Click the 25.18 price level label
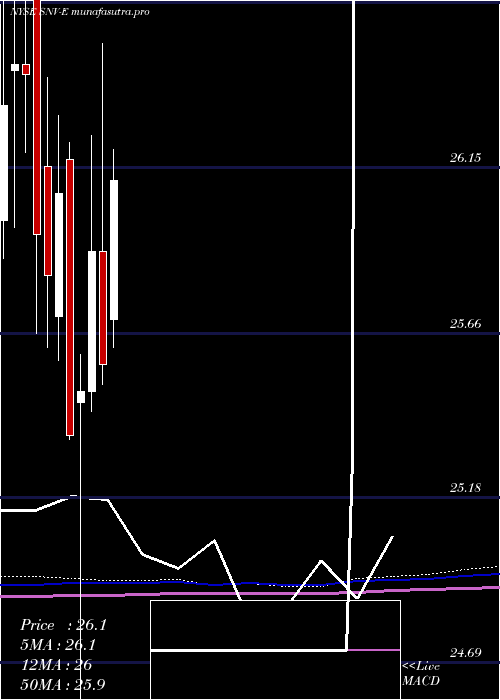The height and width of the screenshot is (700, 500). 465,488
